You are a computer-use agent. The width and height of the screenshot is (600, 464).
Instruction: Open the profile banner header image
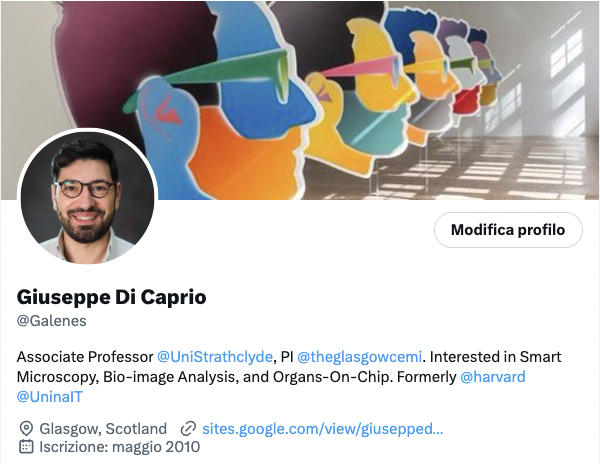300,100
